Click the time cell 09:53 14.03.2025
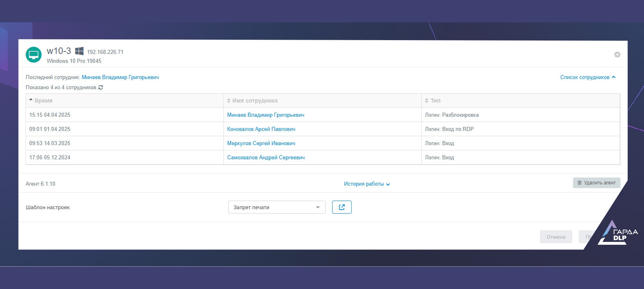 coord(125,143)
